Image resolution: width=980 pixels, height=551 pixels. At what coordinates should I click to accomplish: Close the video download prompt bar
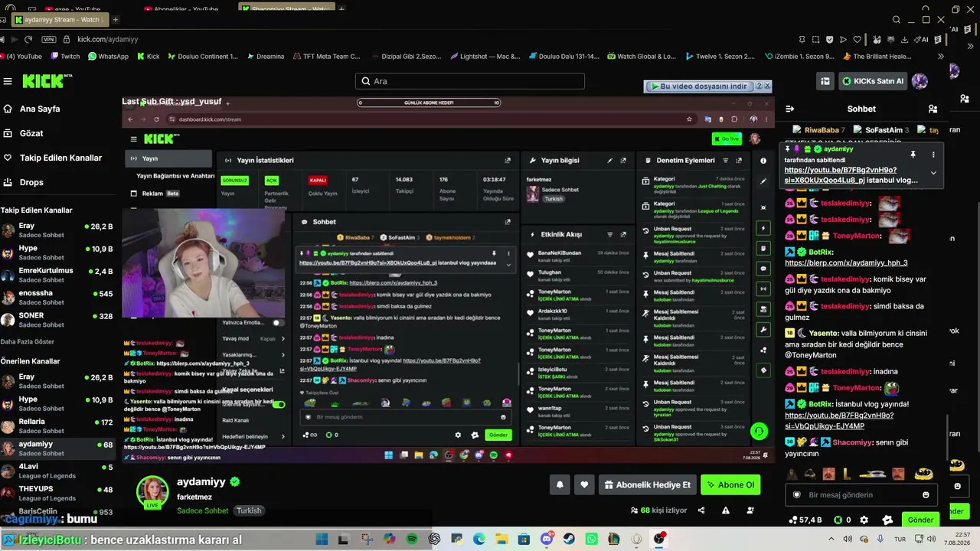tap(767, 86)
